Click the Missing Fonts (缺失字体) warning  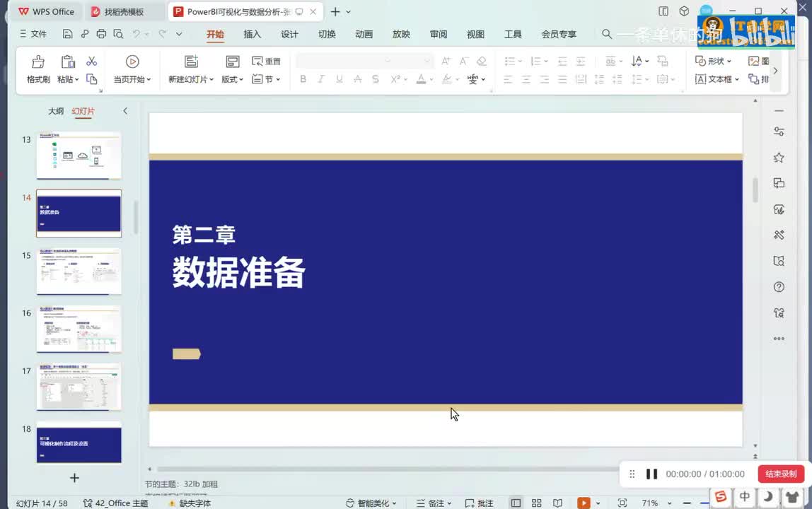point(190,503)
